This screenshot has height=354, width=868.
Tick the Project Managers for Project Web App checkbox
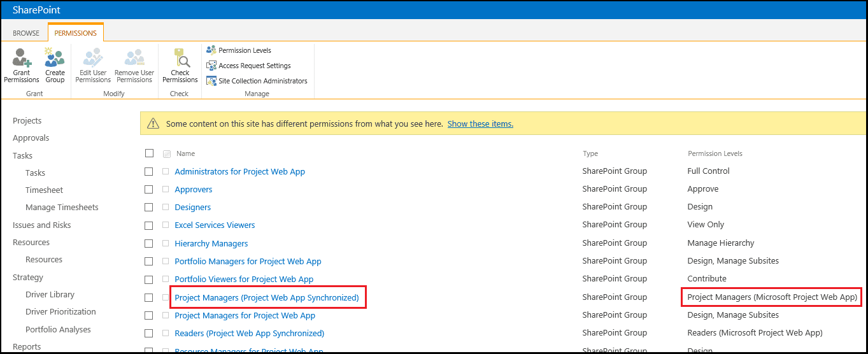click(149, 315)
